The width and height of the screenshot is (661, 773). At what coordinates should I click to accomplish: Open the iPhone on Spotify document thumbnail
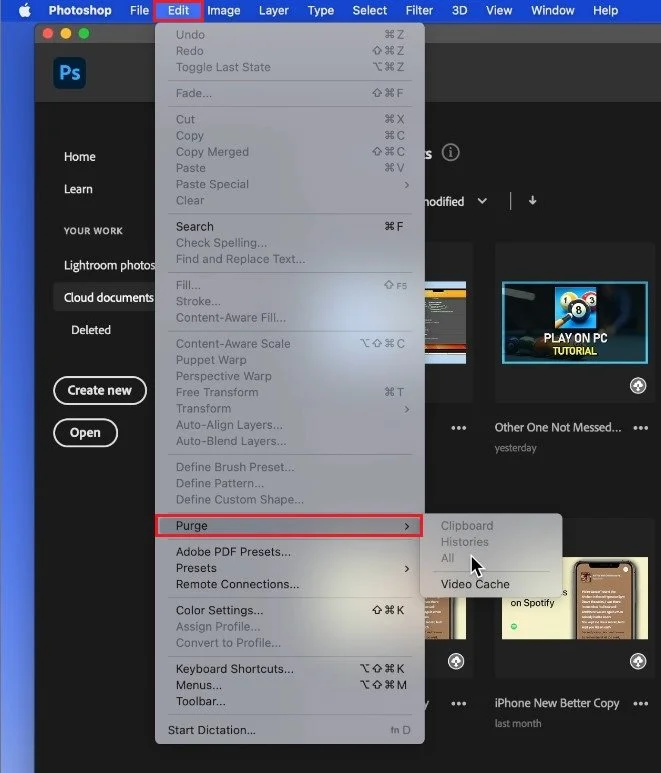tap(575, 598)
